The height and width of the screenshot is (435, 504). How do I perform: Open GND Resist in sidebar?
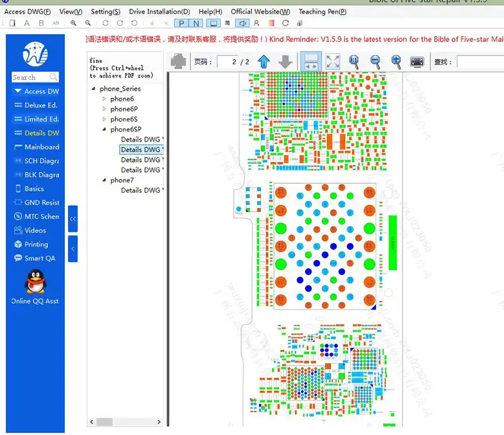[37, 203]
